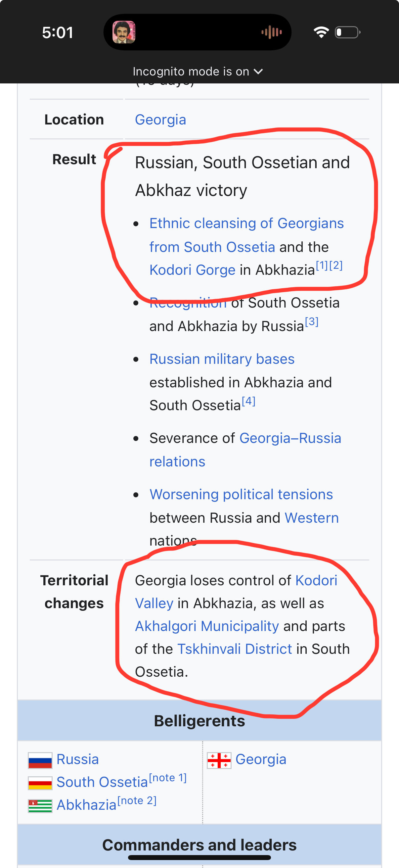Open Worsening political tensions link
Screen dimensions: 399x868
pyautogui.click(x=241, y=495)
